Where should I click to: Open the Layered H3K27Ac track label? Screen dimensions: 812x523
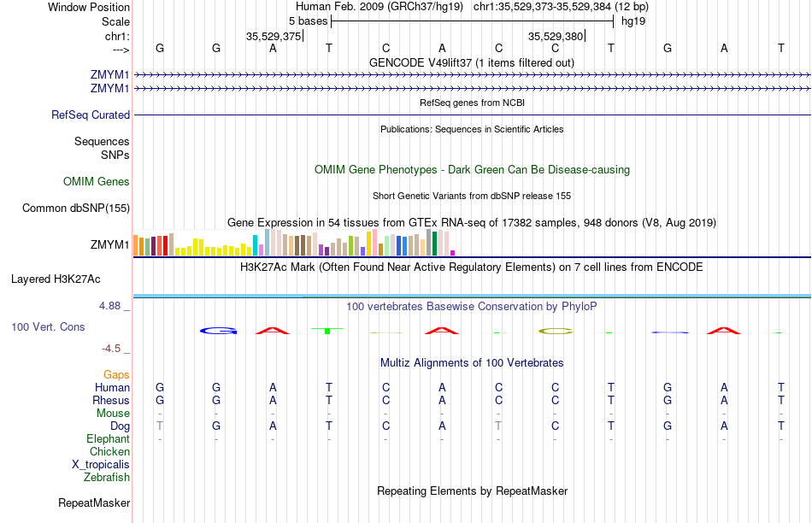pyautogui.click(x=56, y=279)
